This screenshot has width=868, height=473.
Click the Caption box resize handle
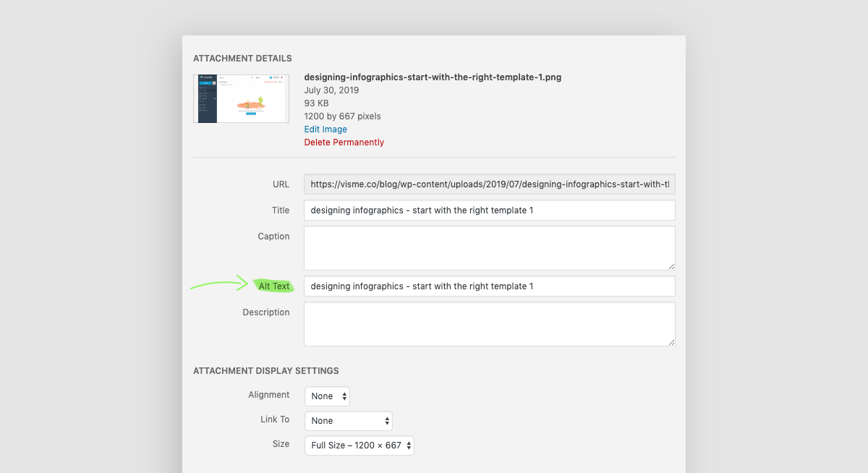coord(671,266)
